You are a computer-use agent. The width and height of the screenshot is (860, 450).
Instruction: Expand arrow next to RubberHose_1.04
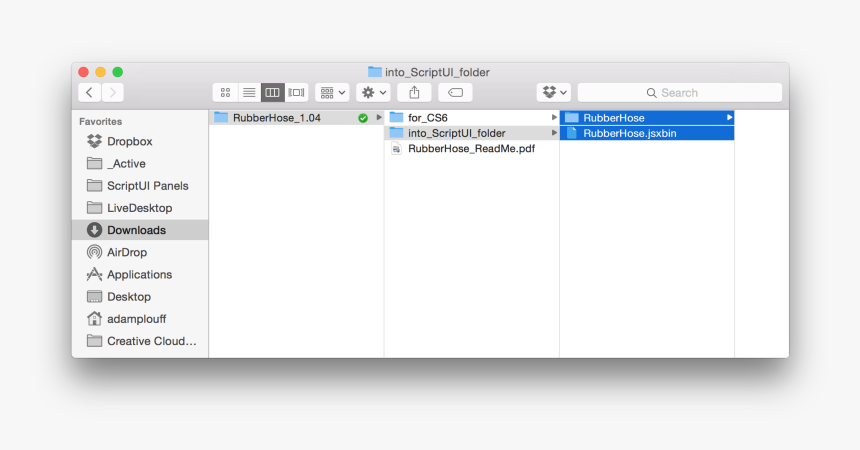[x=378, y=117]
